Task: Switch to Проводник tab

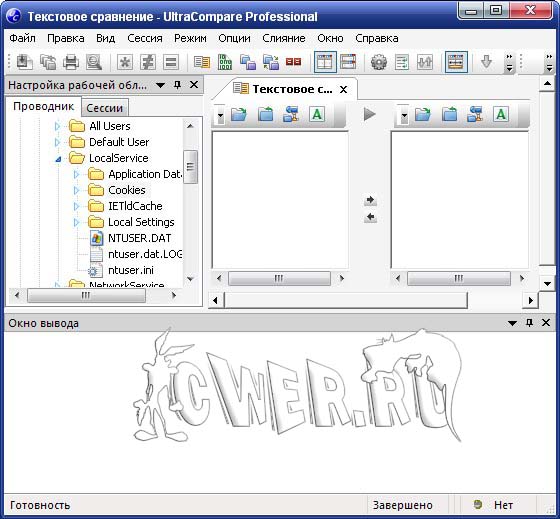Action: [43, 106]
